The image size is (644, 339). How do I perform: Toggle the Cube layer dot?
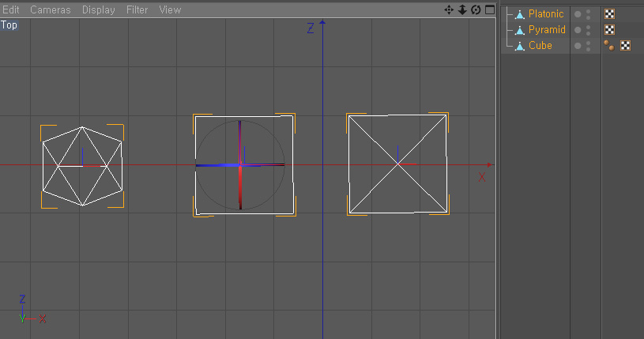pos(578,46)
